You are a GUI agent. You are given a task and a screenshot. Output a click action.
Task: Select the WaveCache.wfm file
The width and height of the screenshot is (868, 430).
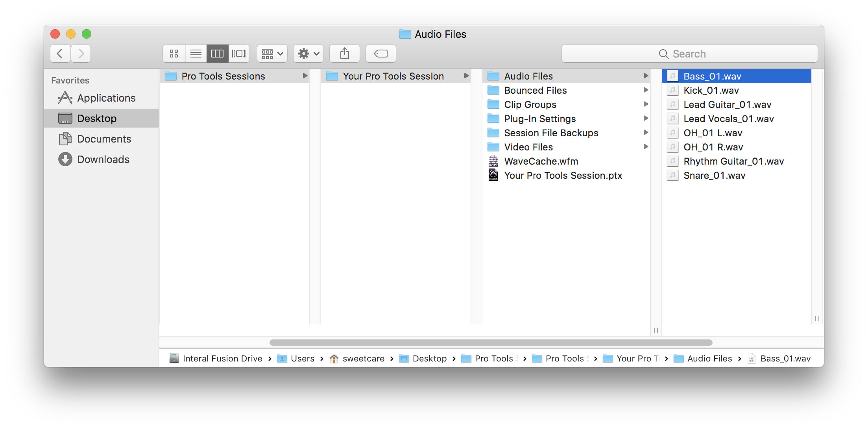(541, 161)
